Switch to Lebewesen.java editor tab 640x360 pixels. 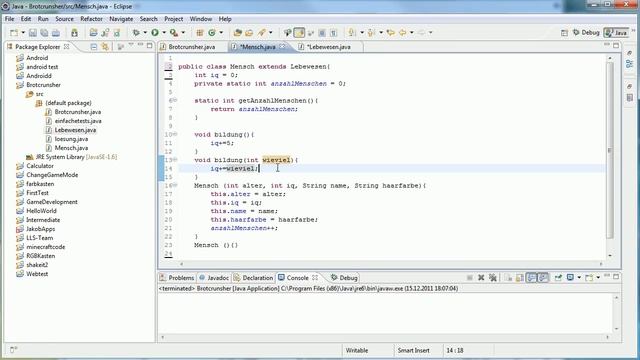coord(329,47)
